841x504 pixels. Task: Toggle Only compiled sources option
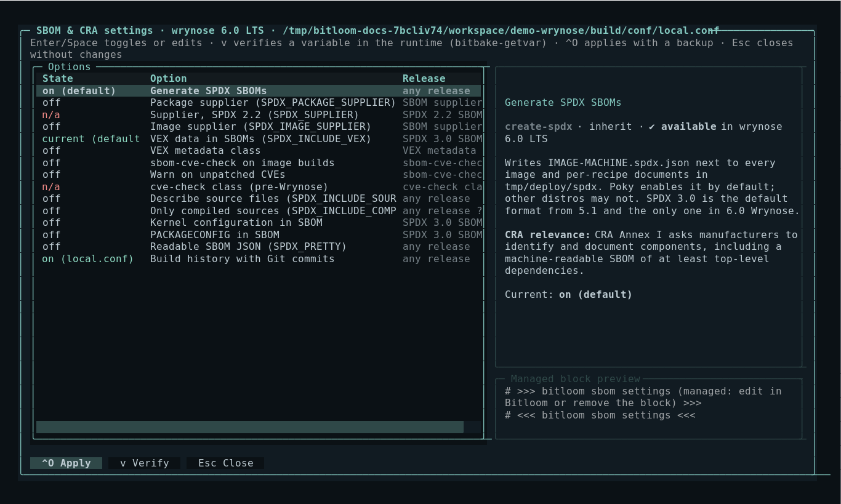259,210
